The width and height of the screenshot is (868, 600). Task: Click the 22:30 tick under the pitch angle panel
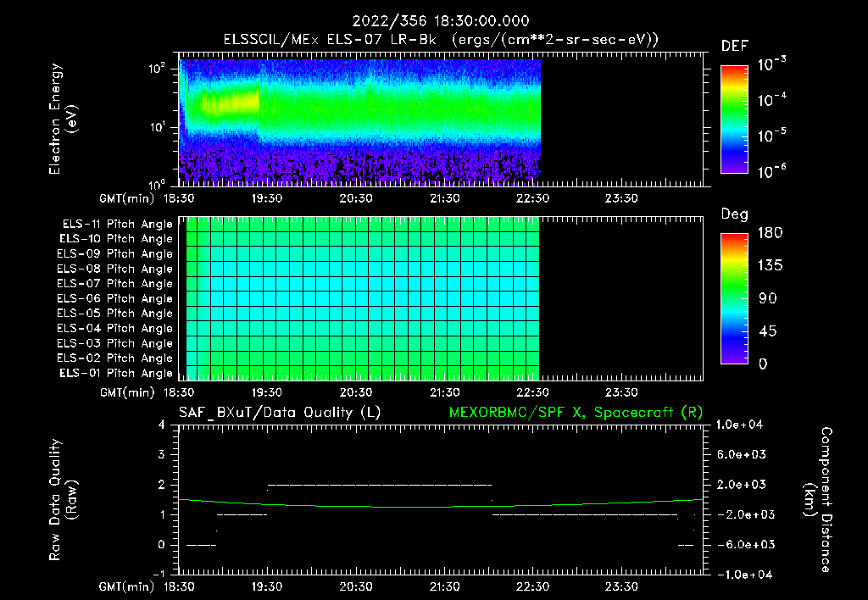(x=533, y=393)
